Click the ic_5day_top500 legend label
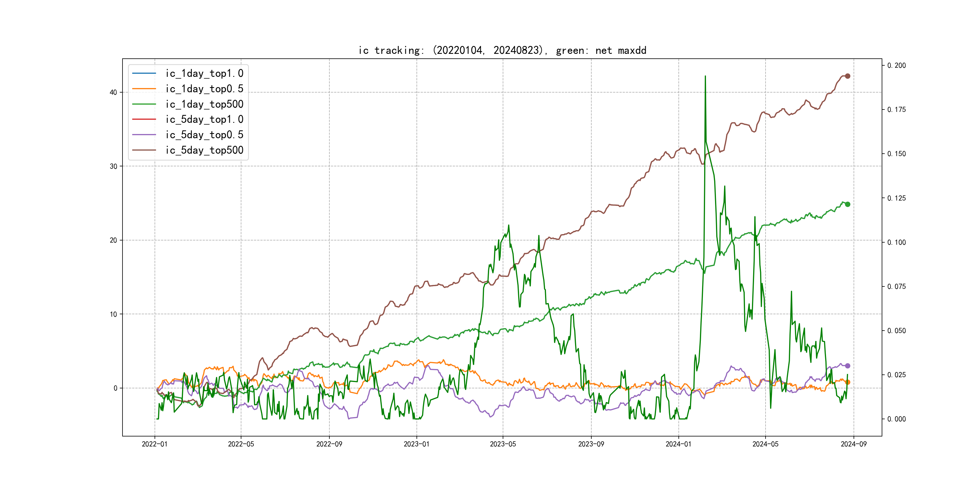 [x=204, y=150]
